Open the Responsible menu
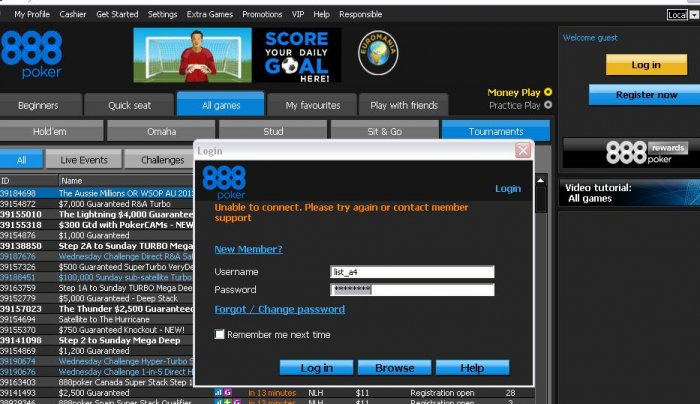 [360, 14]
